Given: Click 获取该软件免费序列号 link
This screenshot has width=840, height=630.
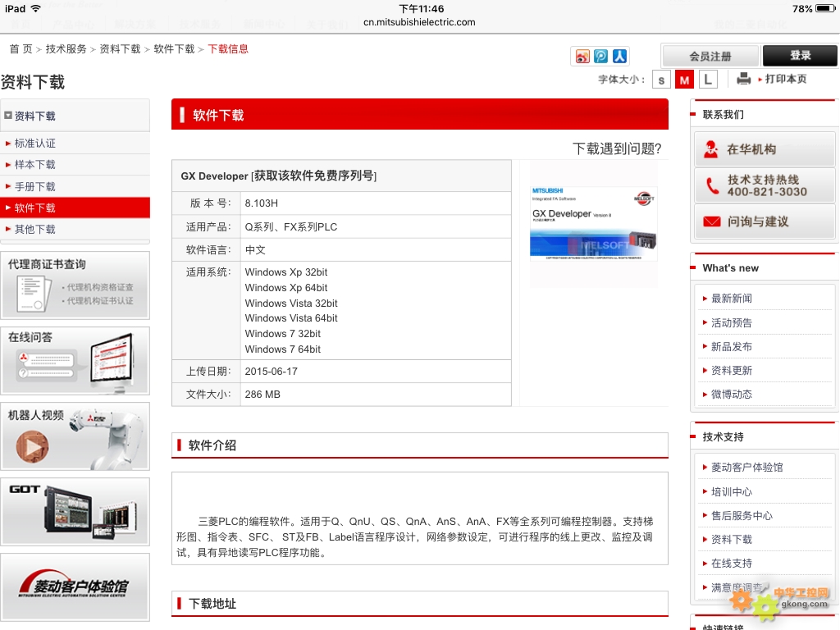Looking at the screenshot, I should tap(313, 176).
